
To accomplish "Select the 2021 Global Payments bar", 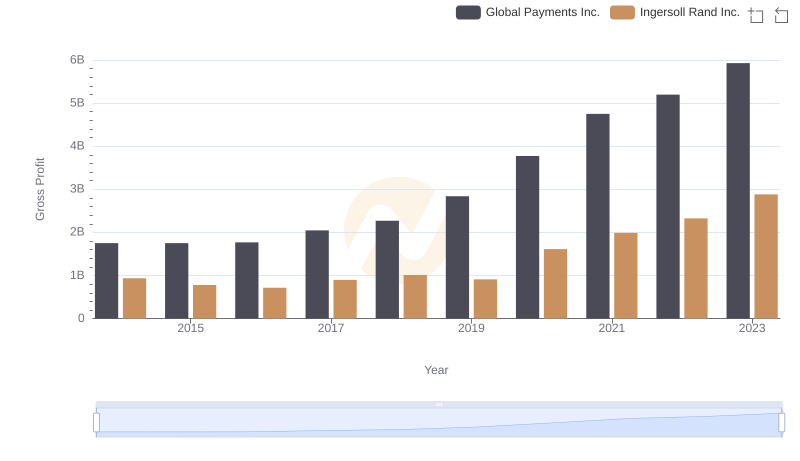I will click(597, 216).
